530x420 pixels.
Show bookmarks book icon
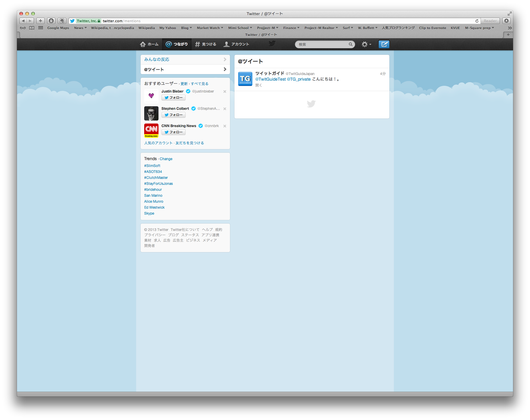coord(32,28)
